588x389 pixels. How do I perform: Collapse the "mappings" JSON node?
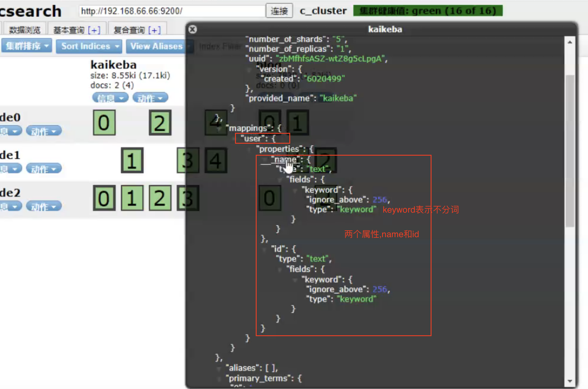219,129
